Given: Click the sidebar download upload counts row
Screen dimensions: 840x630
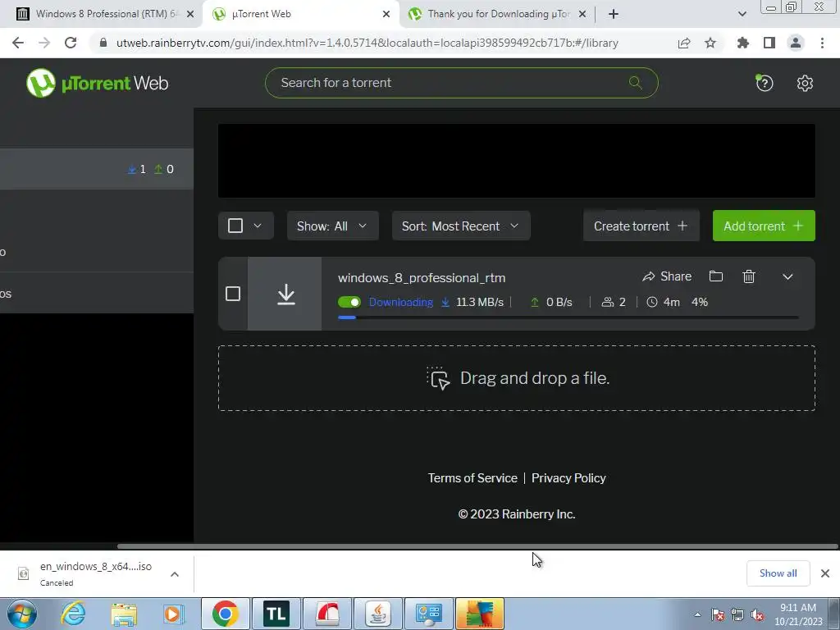Looking at the screenshot, I should click(x=97, y=169).
